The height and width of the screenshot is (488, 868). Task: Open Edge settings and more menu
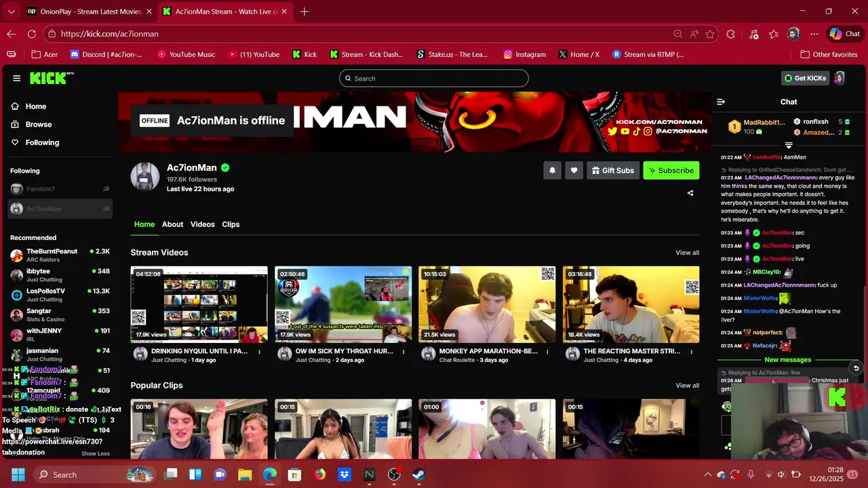point(814,34)
